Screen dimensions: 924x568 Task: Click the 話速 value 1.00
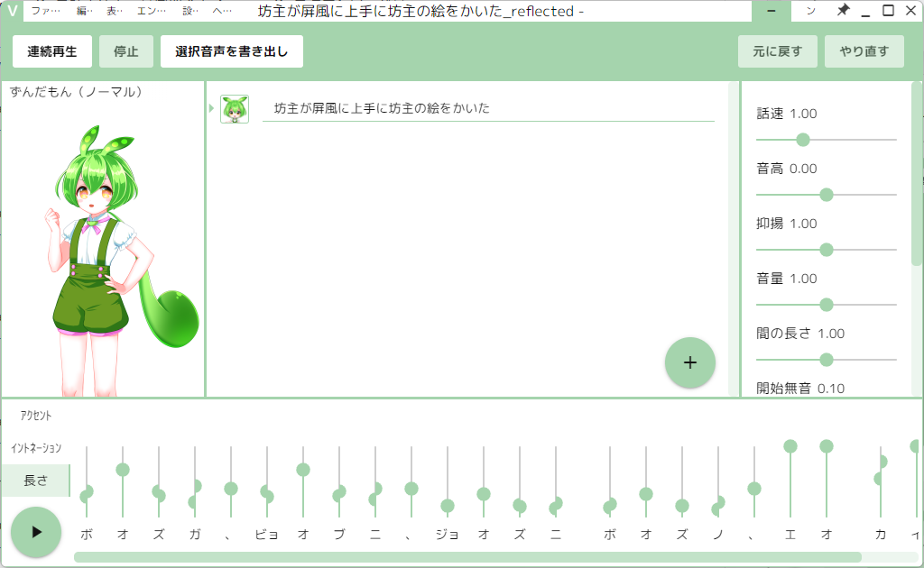(x=803, y=114)
